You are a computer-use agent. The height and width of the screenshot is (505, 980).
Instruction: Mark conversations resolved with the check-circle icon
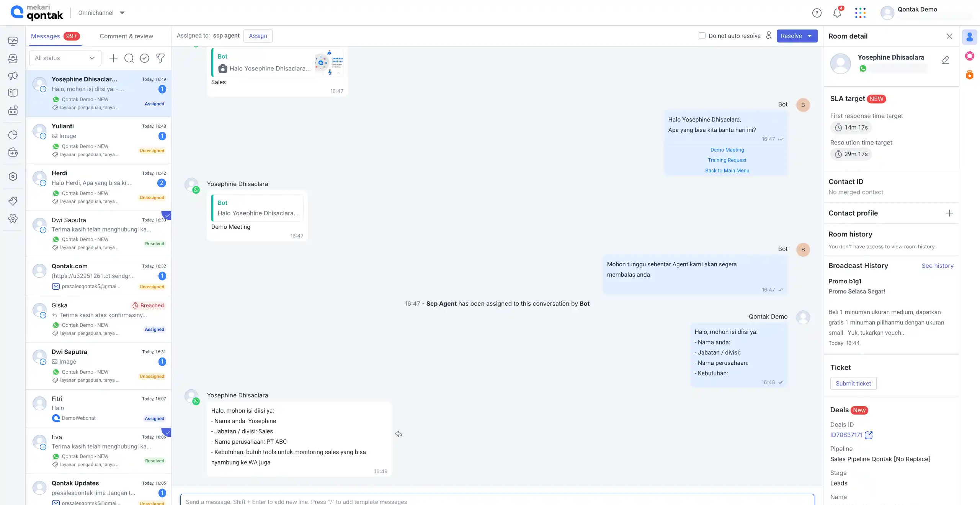tap(144, 58)
